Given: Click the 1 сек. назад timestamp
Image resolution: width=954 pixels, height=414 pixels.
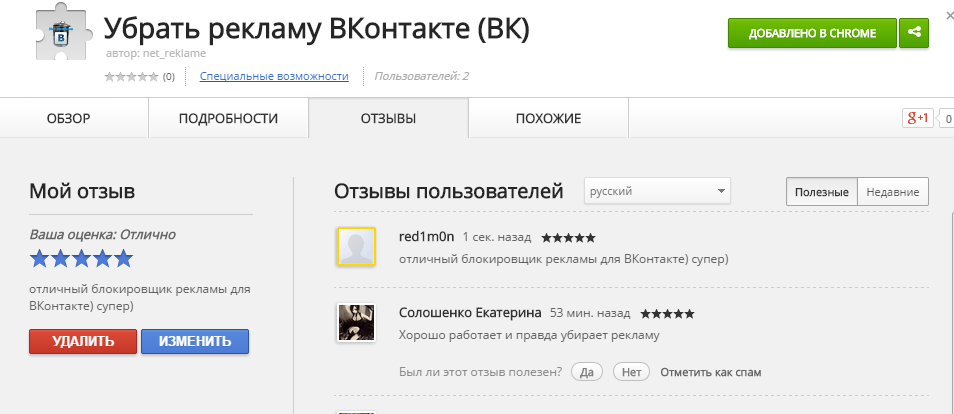Looking at the screenshot, I should point(497,237).
